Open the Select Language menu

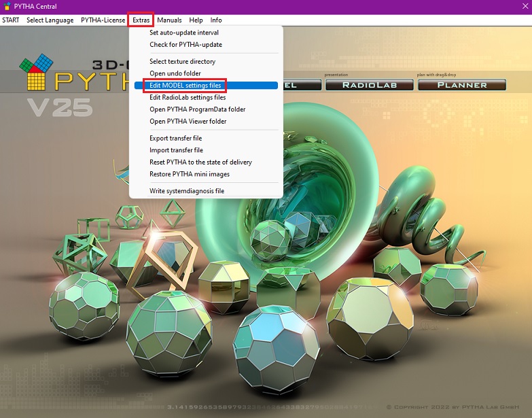coord(50,20)
